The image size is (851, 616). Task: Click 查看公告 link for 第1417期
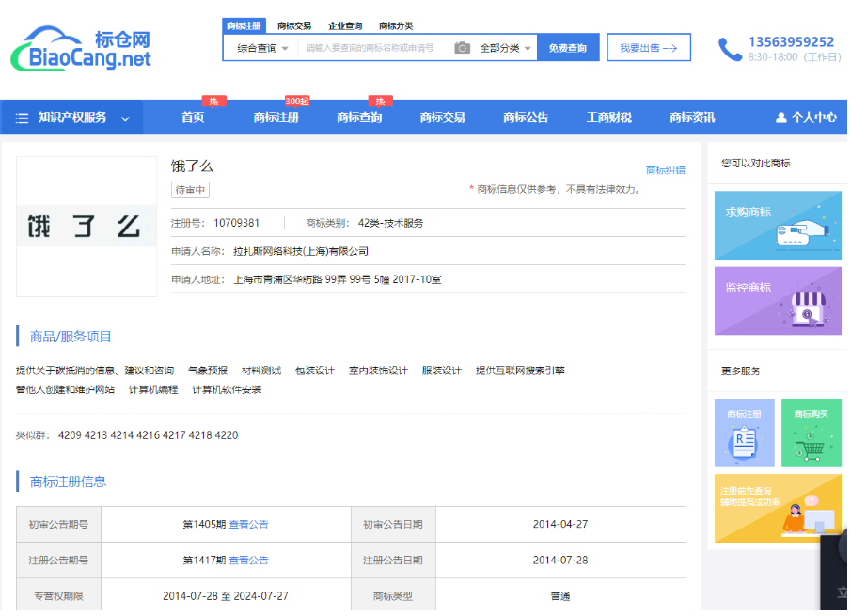(248, 561)
